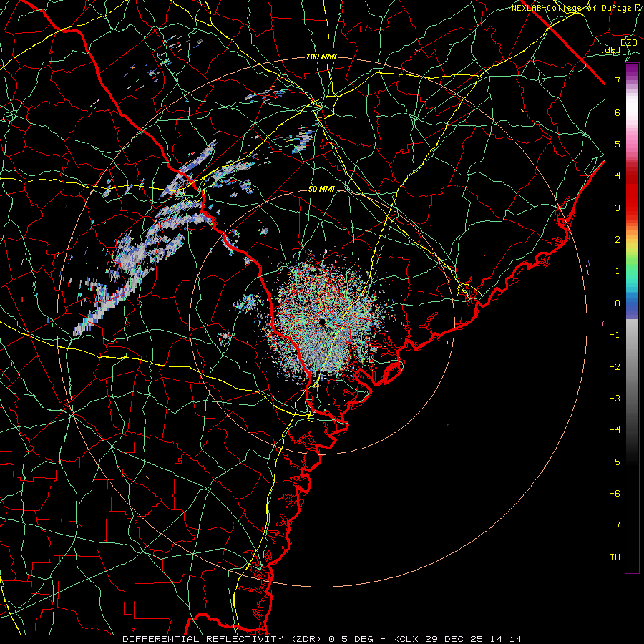Click the 0.5 DEG elevation text in the caption
The height and width of the screenshot is (644, 644).
pyautogui.click(x=351, y=639)
